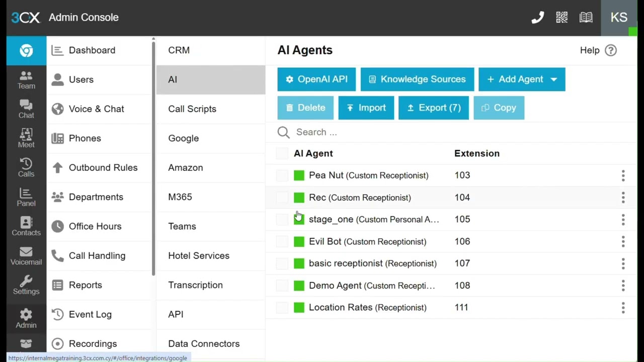Open Users in the admin menu
Screen dimensions: 644x362
point(99,79)
